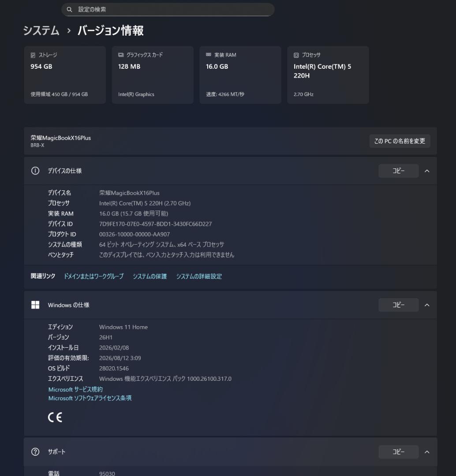Screen dimensions: 456x476
Task: Copy the Windows specifications with コピー
Action: coord(398,305)
